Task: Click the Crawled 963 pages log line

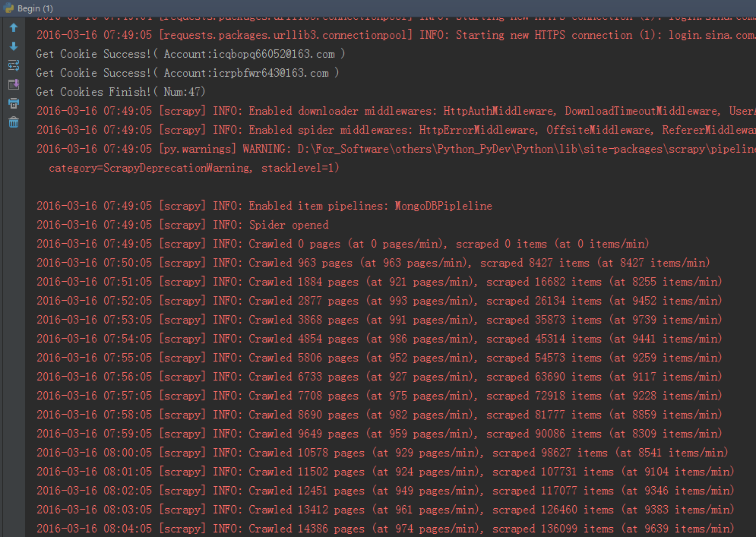Action: (x=373, y=263)
